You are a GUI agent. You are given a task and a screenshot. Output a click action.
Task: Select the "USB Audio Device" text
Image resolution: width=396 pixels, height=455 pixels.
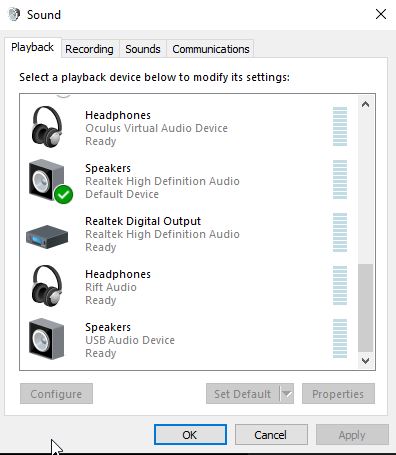pos(130,340)
